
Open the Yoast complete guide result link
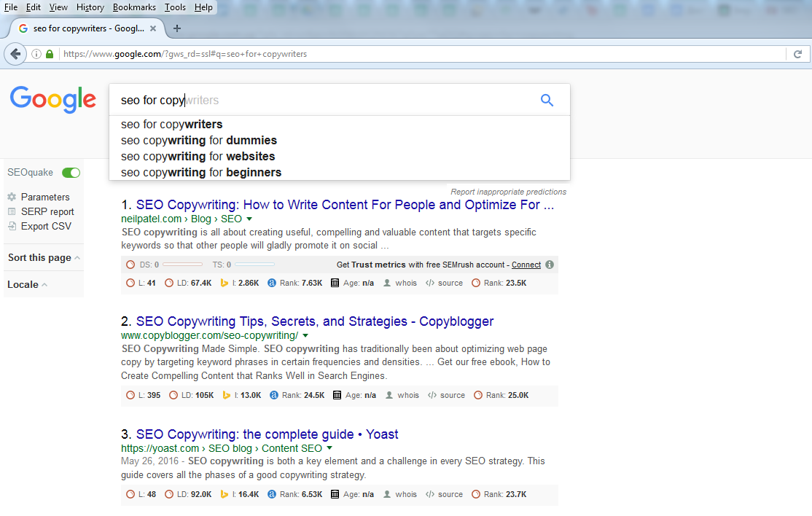[x=267, y=434]
